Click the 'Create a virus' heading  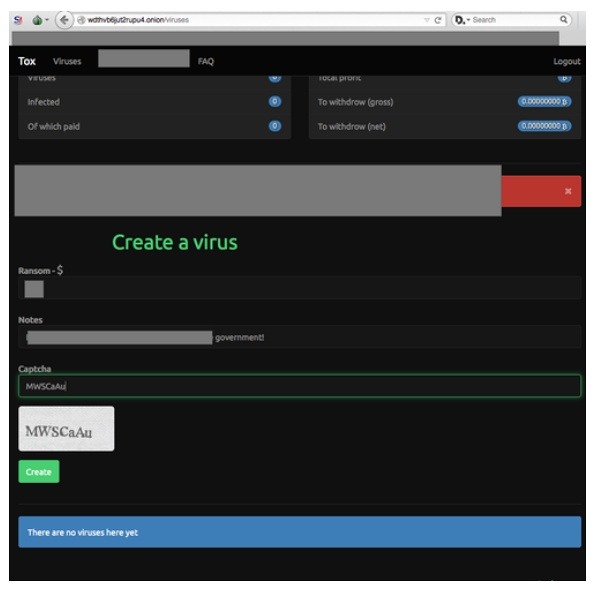(x=175, y=242)
